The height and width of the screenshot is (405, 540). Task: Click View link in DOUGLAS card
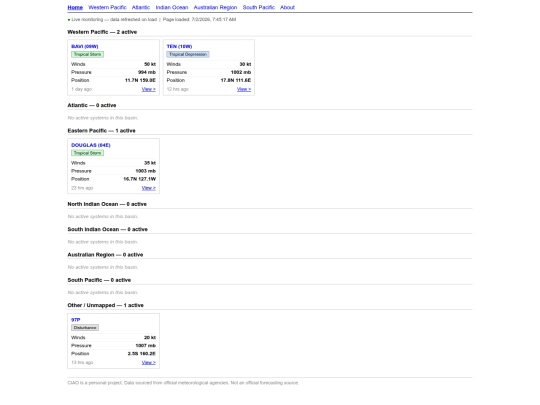[x=148, y=188]
